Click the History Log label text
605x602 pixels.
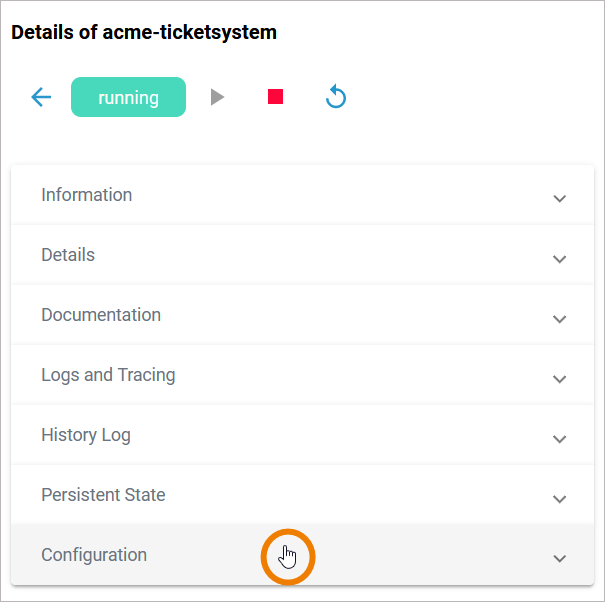coord(86,435)
